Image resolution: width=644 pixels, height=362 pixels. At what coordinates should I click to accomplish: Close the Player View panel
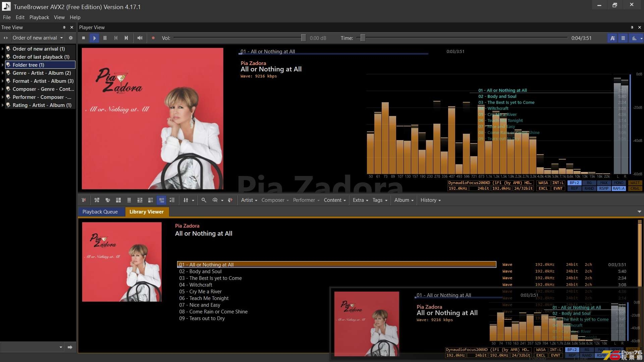(x=639, y=27)
